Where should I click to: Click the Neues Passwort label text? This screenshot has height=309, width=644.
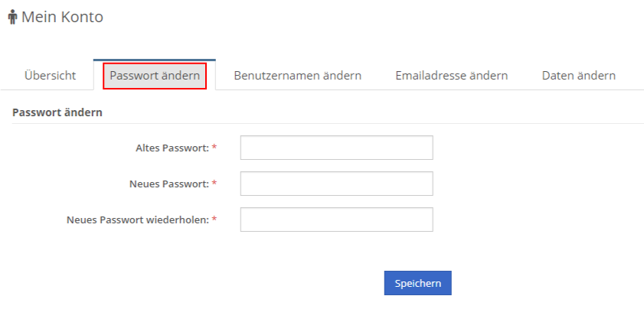(170, 184)
